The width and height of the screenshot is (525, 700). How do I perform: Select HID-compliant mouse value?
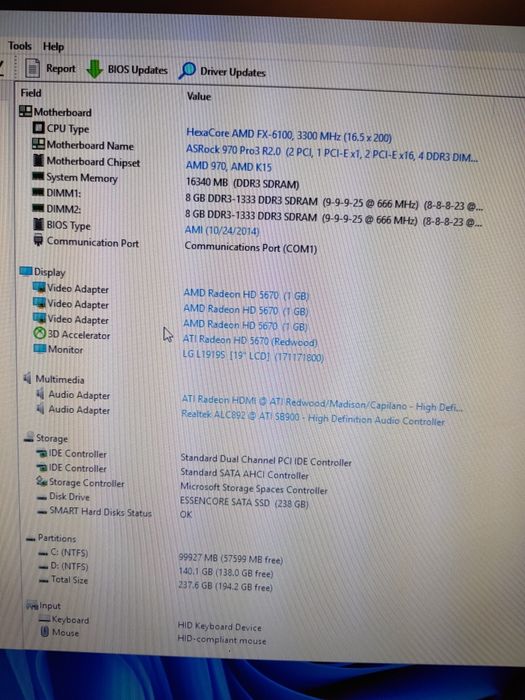222,640
